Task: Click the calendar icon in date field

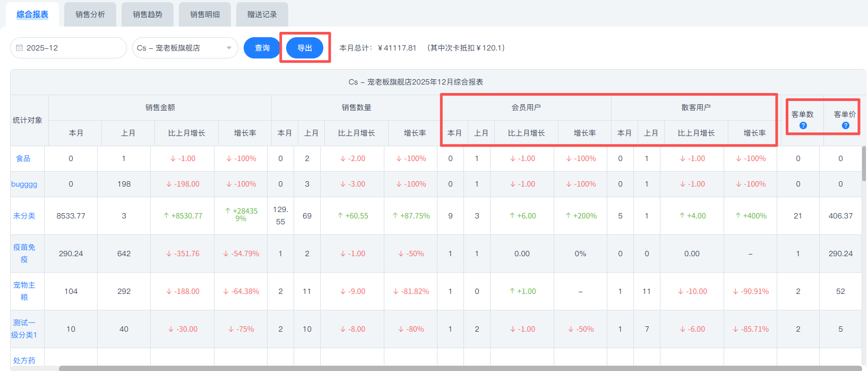Action: pos(20,48)
